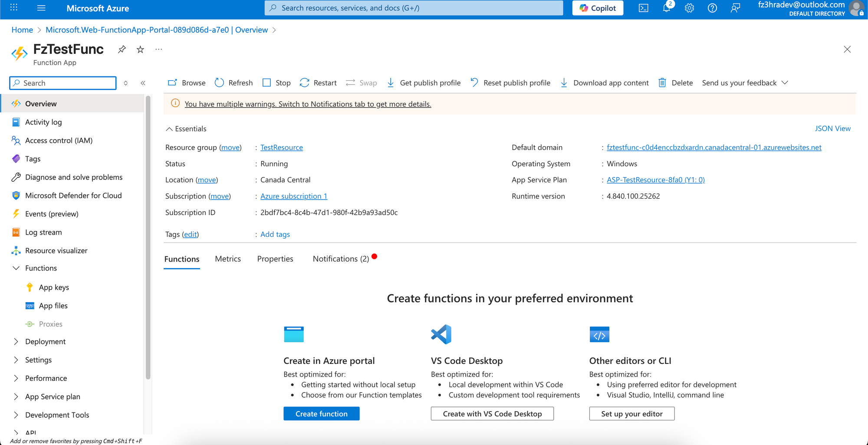Click the Create function button

pyautogui.click(x=322, y=414)
